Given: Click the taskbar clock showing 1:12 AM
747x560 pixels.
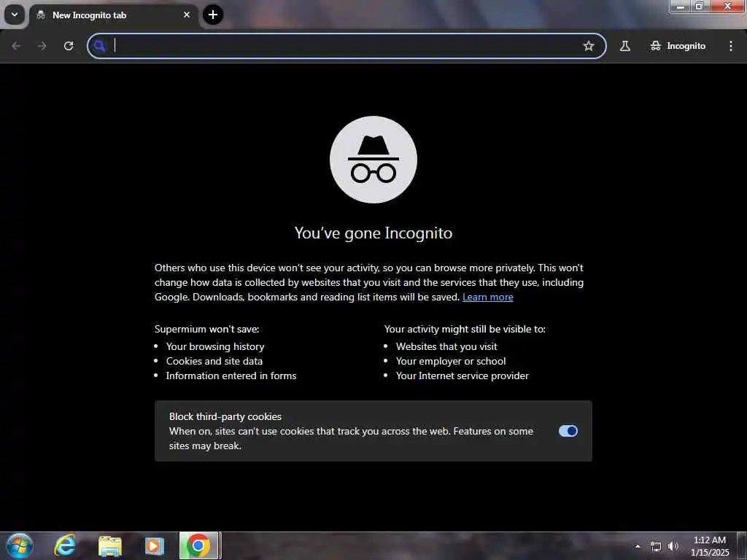Looking at the screenshot, I should (710, 546).
